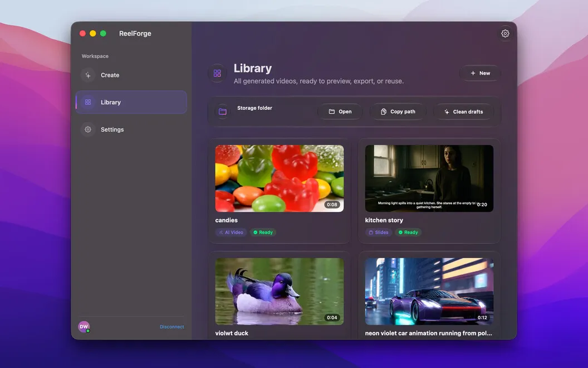Click the DW user avatar
588x368 pixels.
tap(84, 327)
